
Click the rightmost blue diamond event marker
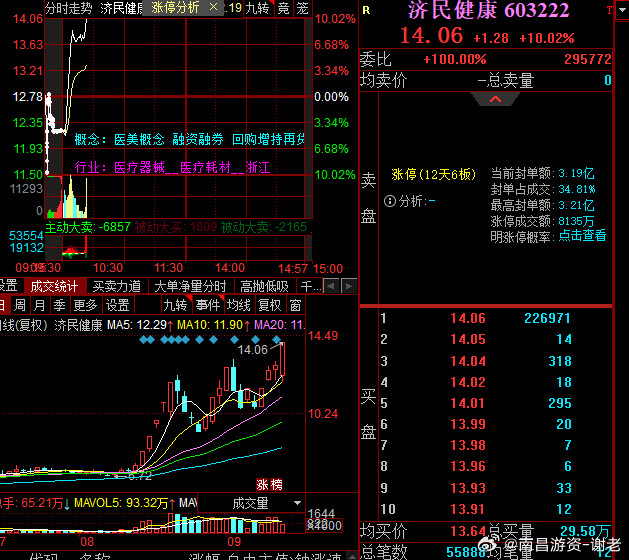[276, 340]
